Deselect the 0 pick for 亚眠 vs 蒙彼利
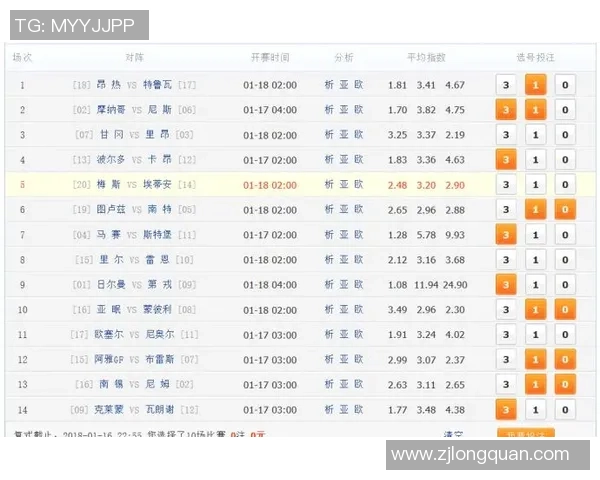This screenshot has width=600, height=480. [x=565, y=309]
